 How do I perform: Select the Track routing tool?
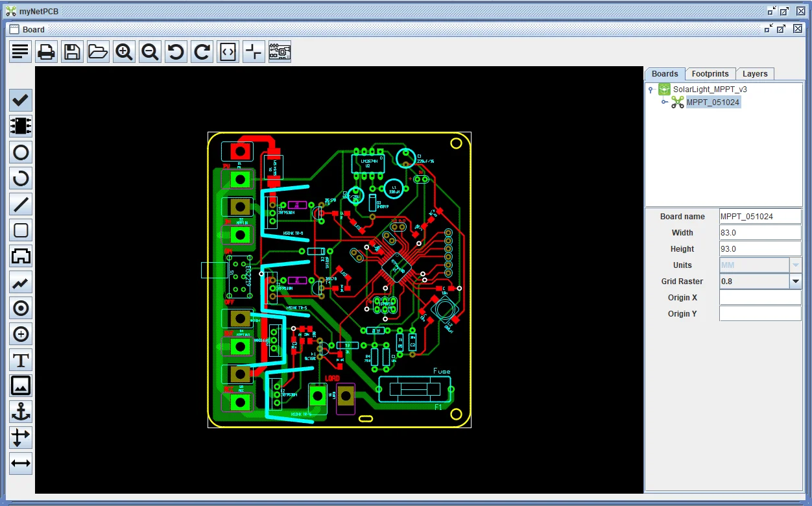(21, 282)
